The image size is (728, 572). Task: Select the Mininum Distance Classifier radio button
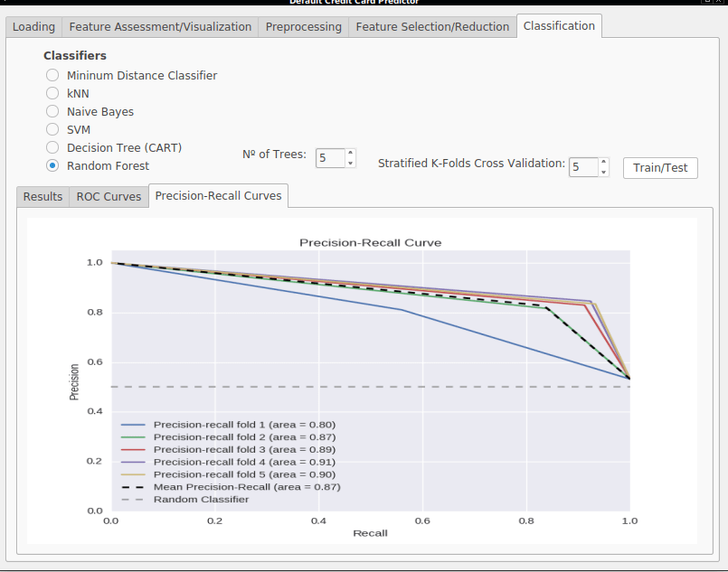[x=52, y=75]
